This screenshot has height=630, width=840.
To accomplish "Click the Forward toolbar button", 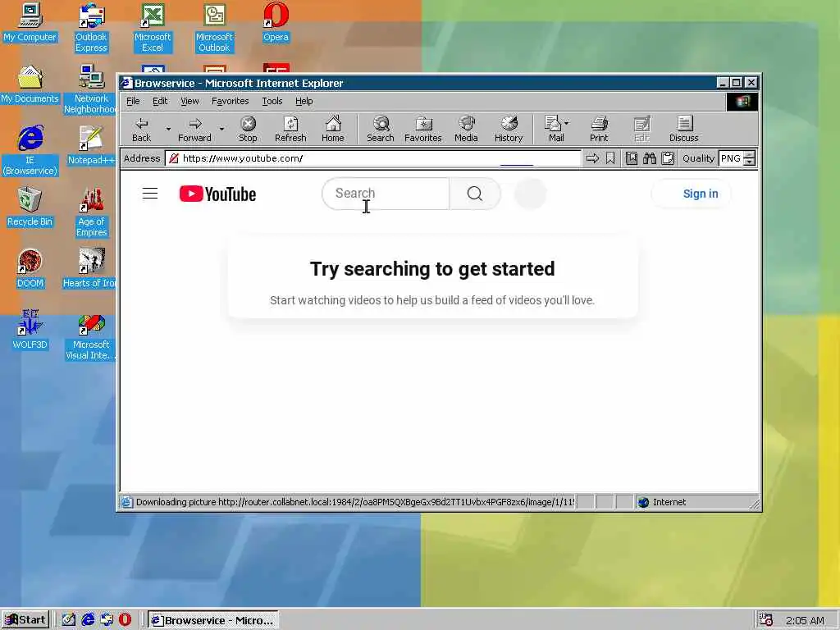I will (194, 129).
